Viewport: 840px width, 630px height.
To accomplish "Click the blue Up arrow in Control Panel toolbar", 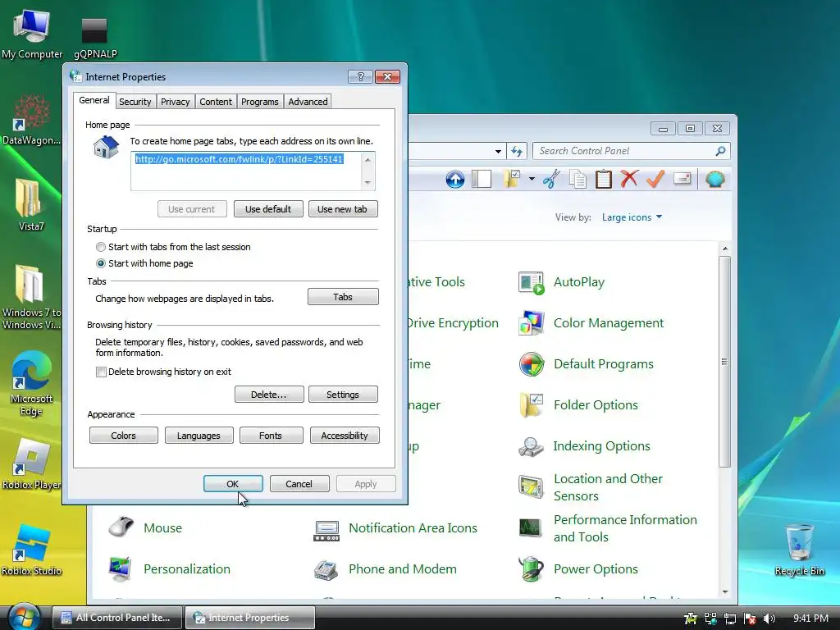I will 454,179.
